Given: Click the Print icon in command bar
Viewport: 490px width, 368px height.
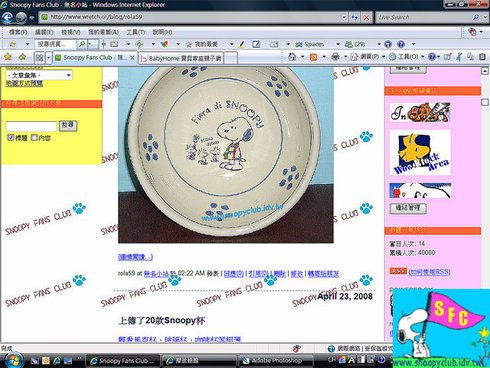Looking at the screenshot, I should click(335, 57).
